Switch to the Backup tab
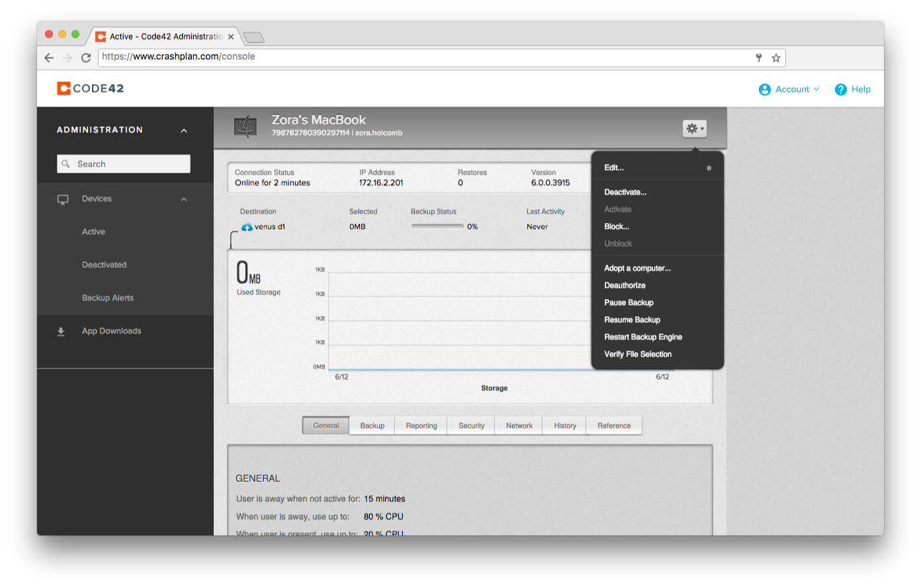 373,426
